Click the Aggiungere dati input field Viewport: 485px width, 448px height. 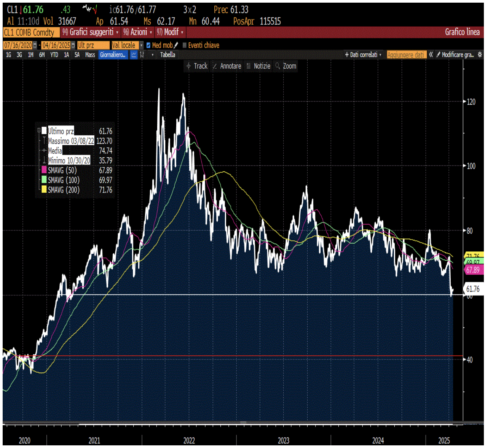(407, 55)
